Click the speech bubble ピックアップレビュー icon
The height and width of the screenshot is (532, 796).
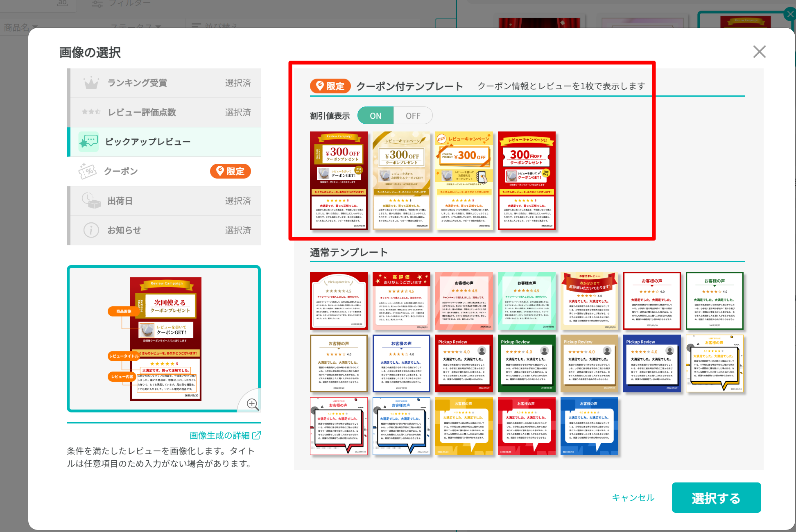pos(88,142)
